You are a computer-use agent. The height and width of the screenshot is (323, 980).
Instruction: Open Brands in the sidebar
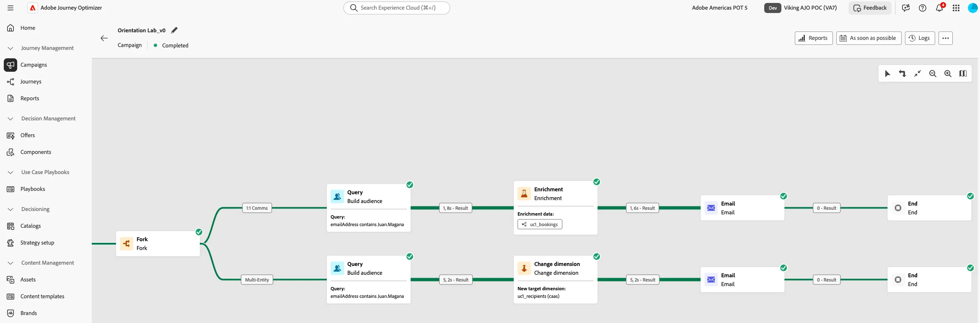click(28, 313)
